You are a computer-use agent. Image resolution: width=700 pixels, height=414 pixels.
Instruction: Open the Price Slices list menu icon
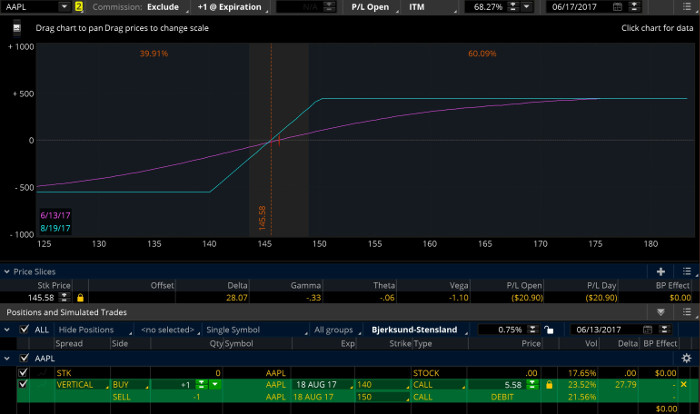click(685, 271)
